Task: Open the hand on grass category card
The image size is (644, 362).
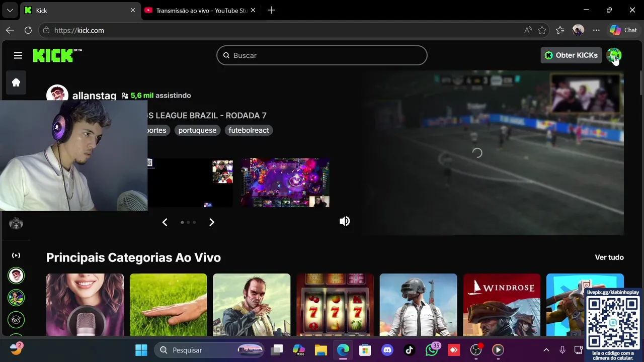Action: [169, 305]
